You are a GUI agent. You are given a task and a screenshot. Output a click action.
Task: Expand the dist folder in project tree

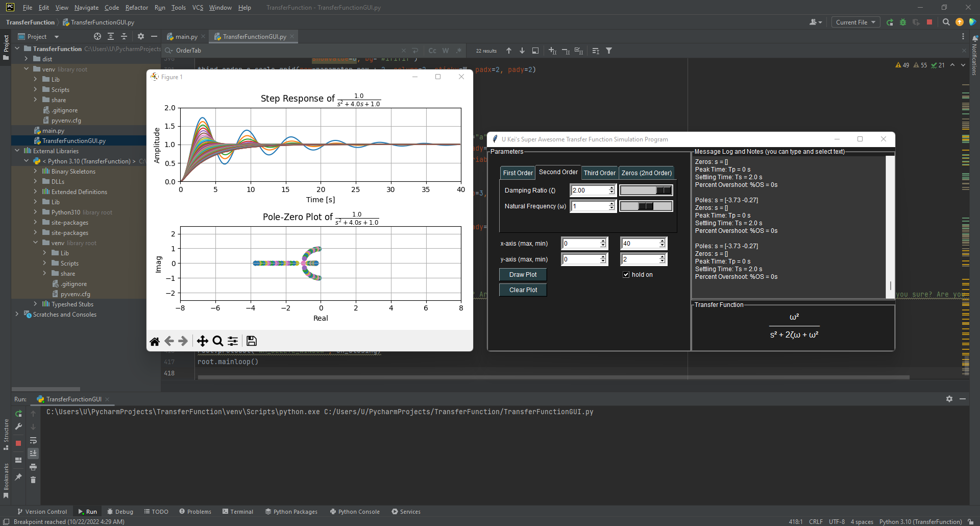[26, 59]
